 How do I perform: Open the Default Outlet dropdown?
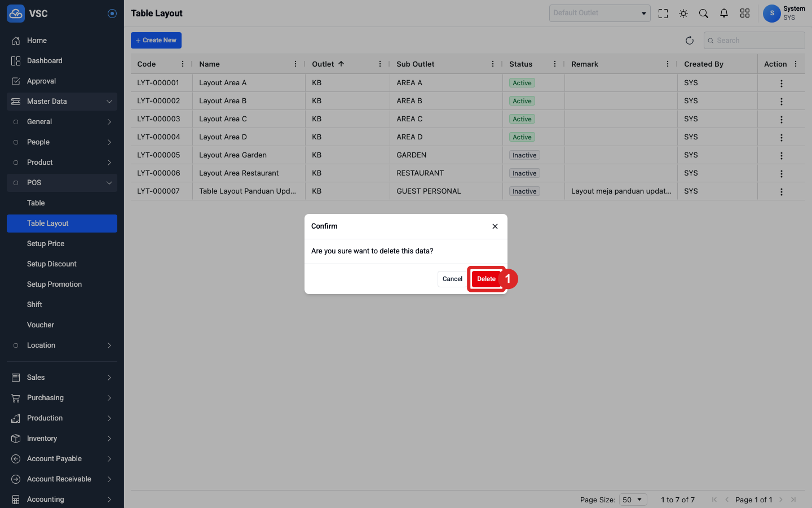click(x=600, y=13)
